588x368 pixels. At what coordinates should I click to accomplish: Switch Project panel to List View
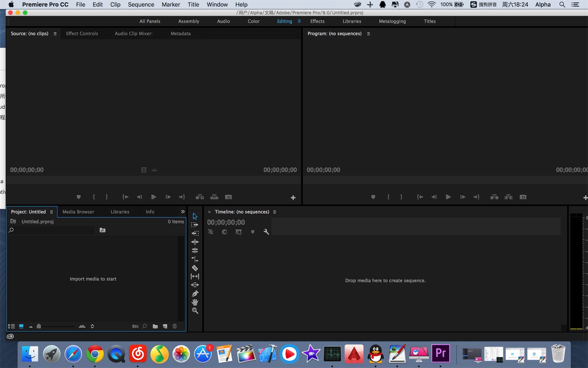click(x=11, y=326)
